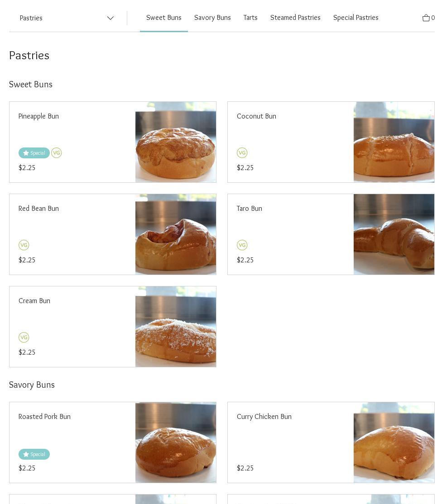Click the VG icon on Taro Bun
Screen dimensions: 437x504
click(x=242, y=245)
